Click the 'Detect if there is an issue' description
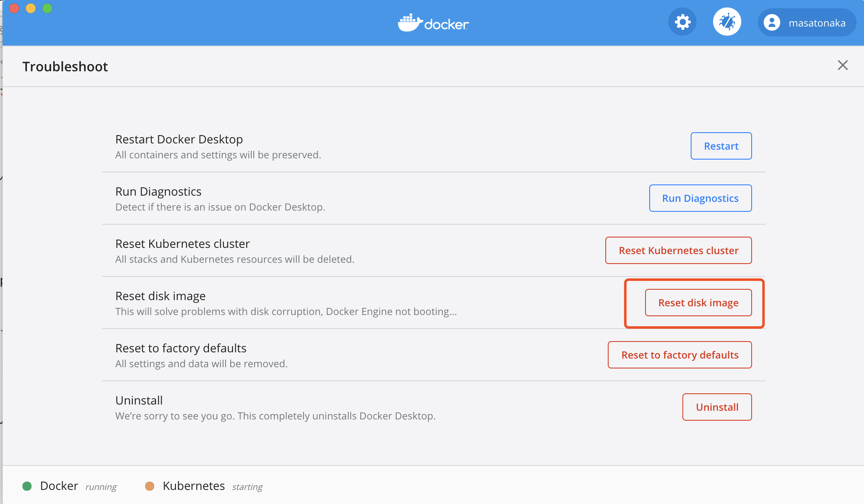Screen dimensions: 864x504 coord(220,207)
